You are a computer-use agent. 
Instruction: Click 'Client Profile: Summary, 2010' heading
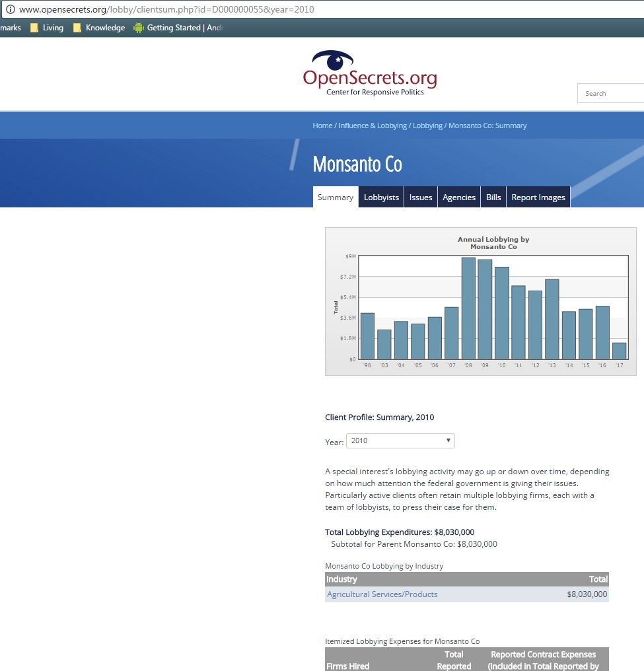380,417
